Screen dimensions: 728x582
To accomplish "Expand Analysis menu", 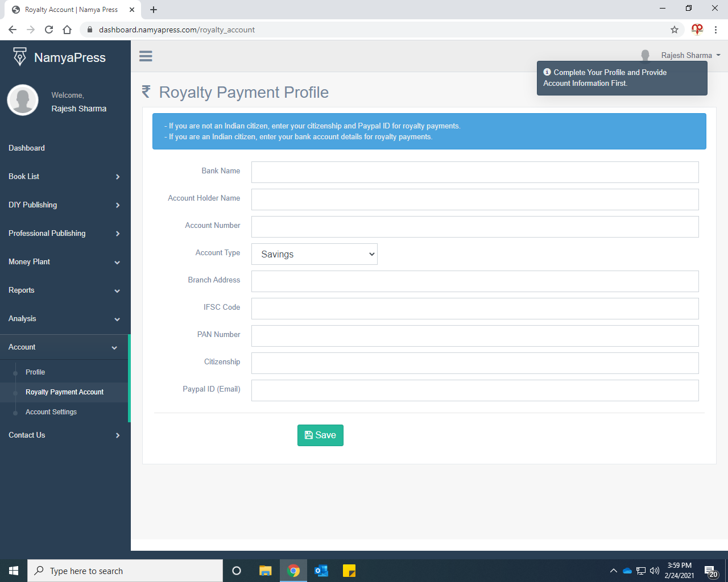I will point(65,318).
